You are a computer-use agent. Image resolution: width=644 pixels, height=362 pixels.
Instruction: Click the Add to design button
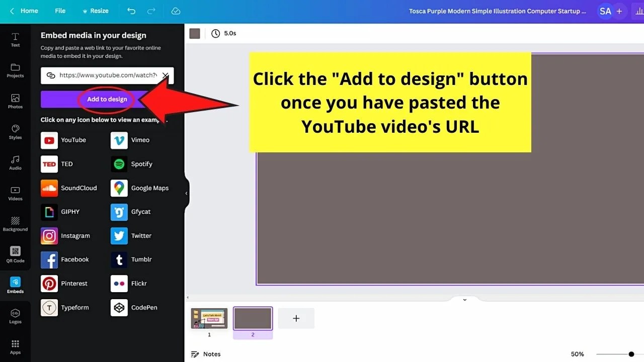click(x=107, y=99)
